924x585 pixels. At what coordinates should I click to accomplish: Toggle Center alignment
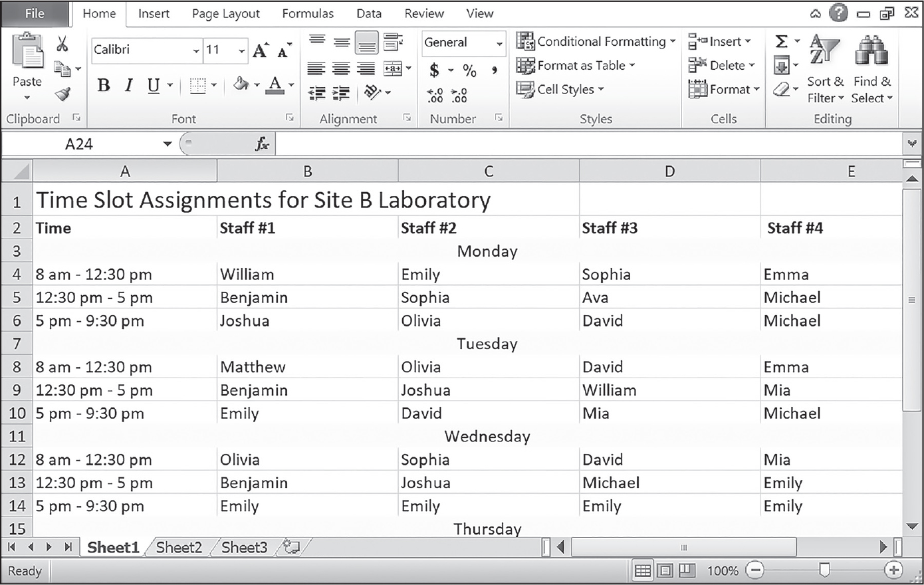(x=341, y=68)
